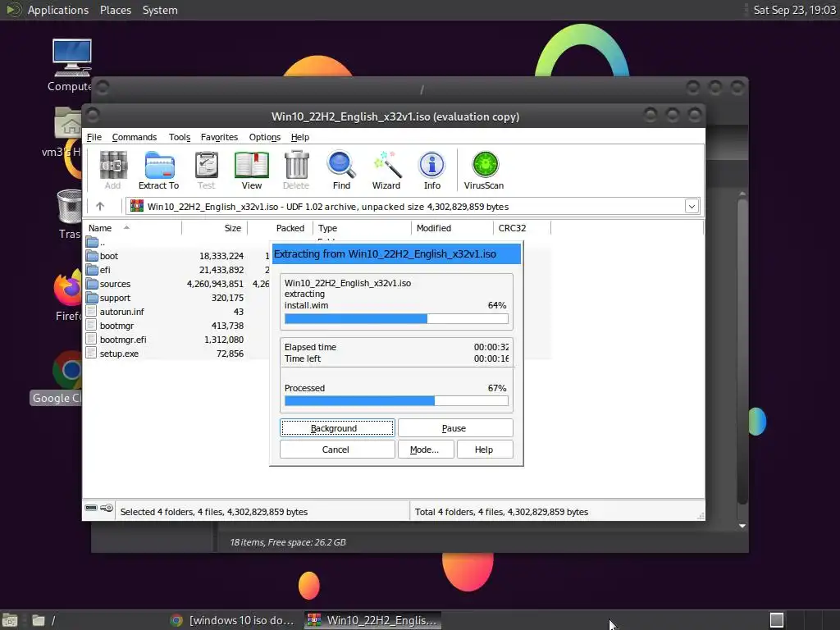This screenshot has width=840, height=630.
Task: Click Help button in extraction dialog
Action: click(485, 450)
